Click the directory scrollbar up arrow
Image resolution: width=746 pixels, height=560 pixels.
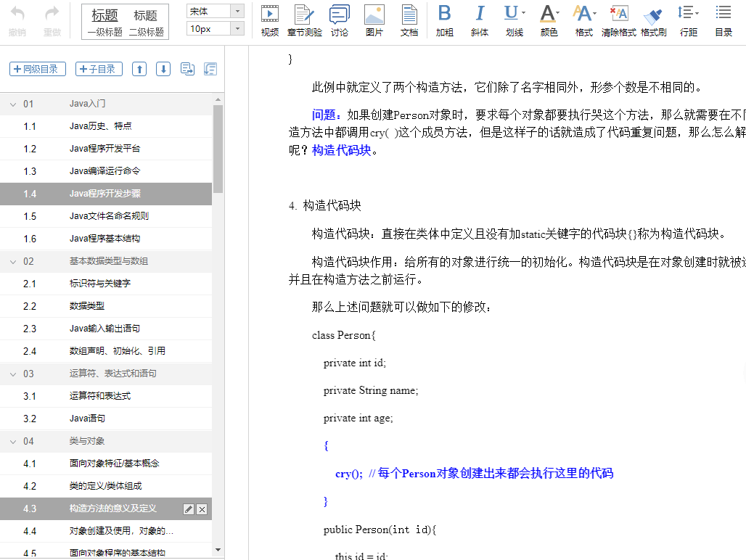pos(218,99)
